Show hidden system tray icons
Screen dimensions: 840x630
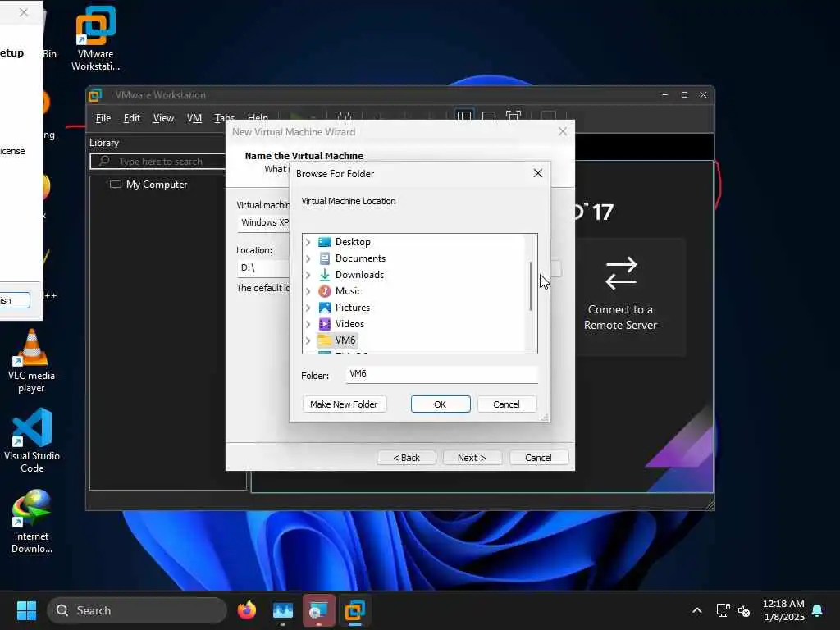[x=697, y=610]
